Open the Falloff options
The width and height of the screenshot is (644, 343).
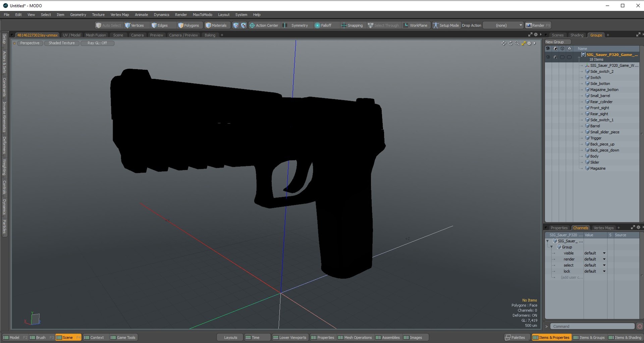pos(323,25)
